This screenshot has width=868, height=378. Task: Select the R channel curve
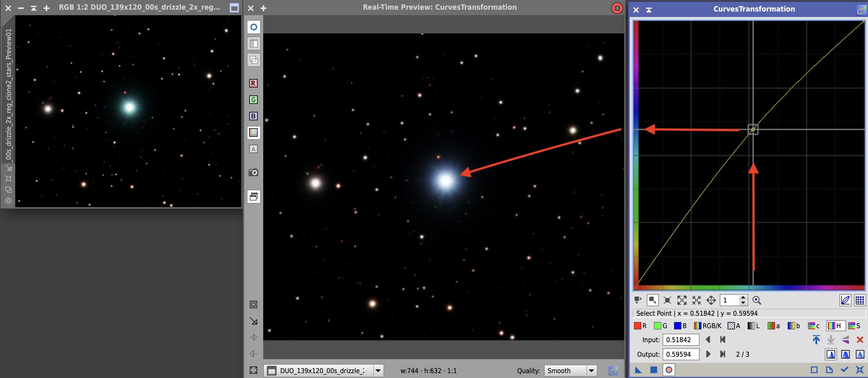640,326
